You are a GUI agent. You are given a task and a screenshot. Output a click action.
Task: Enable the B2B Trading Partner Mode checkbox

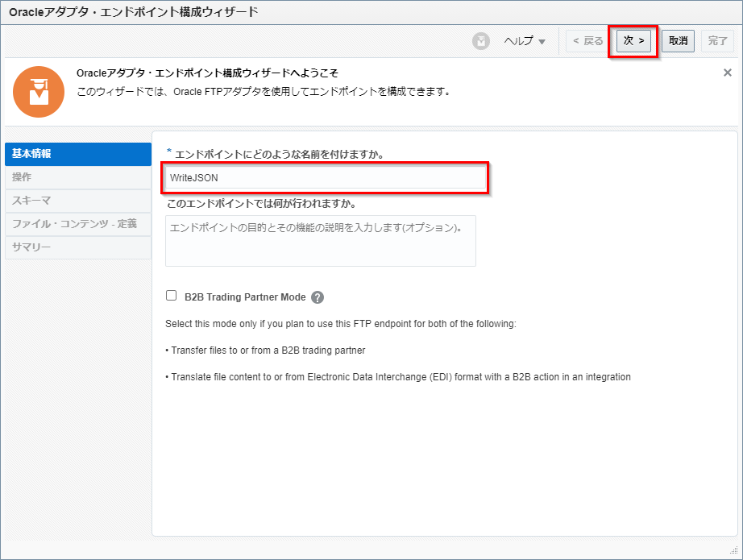click(x=172, y=296)
